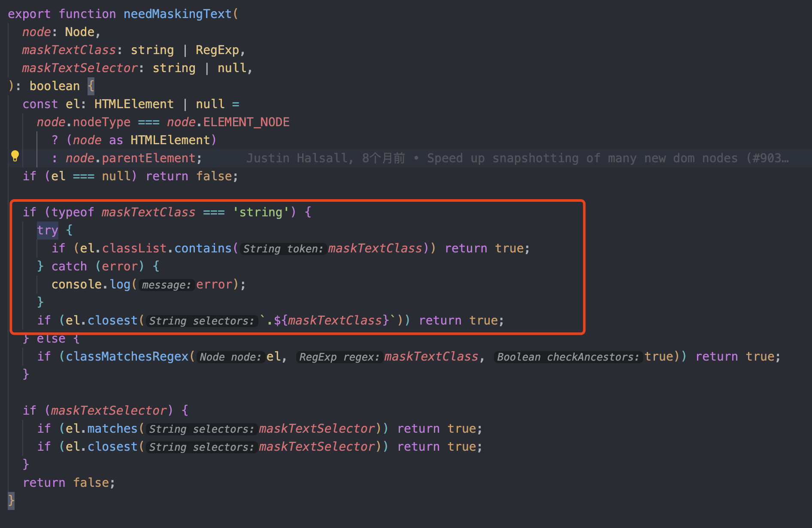Click the 'if (el === null)' condition line
This screenshot has height=528, width=812.
point(130,176)
